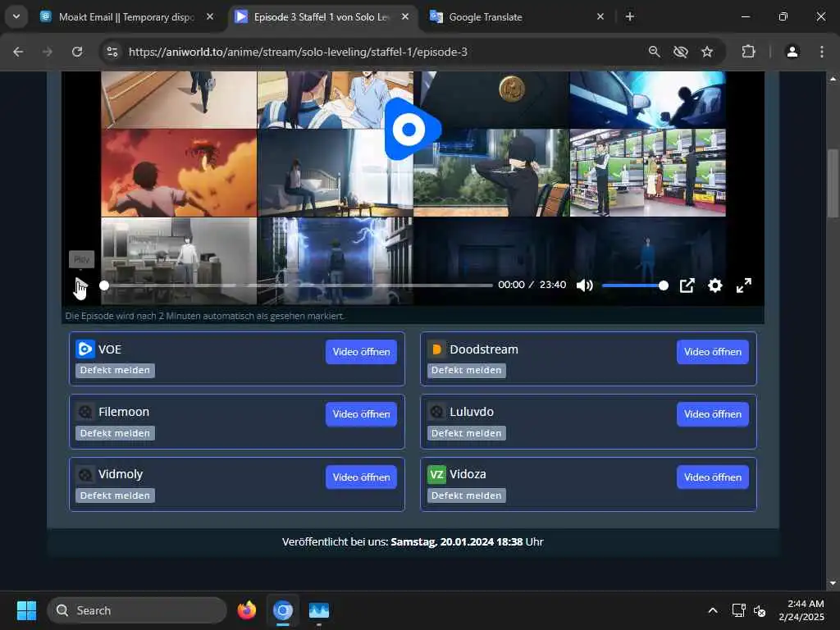Image resolution: width=840 pixels, height=630 pixels.
Task: Mute the video player volume icon
Action: pos(584,285)
